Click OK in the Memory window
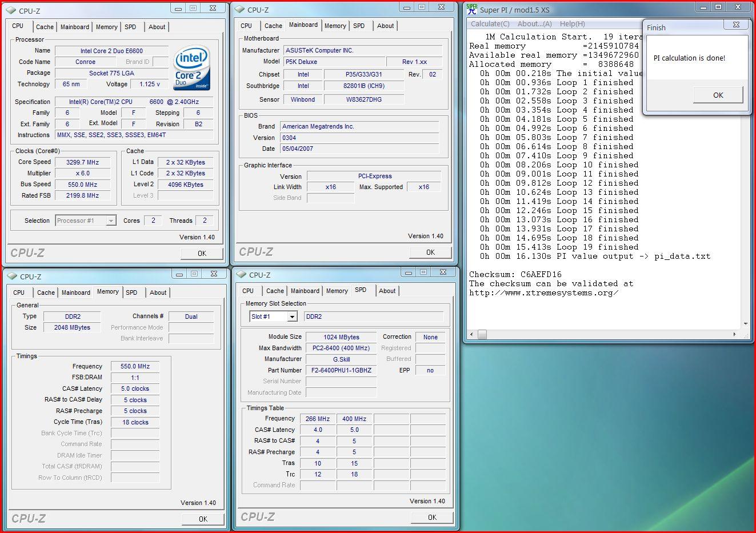The width and height of the screenshot is (756, 533). (x=203, y=519)
